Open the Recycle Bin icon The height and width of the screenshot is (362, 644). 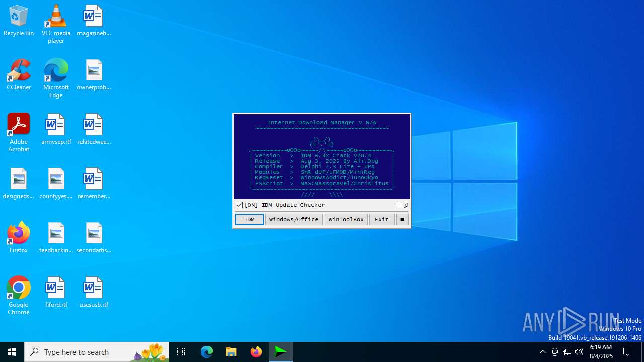19,21
